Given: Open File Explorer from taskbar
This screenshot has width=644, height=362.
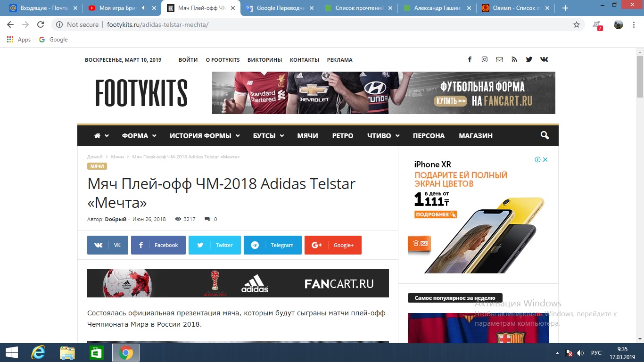Looking at the screenshot, I should [67, 353].
